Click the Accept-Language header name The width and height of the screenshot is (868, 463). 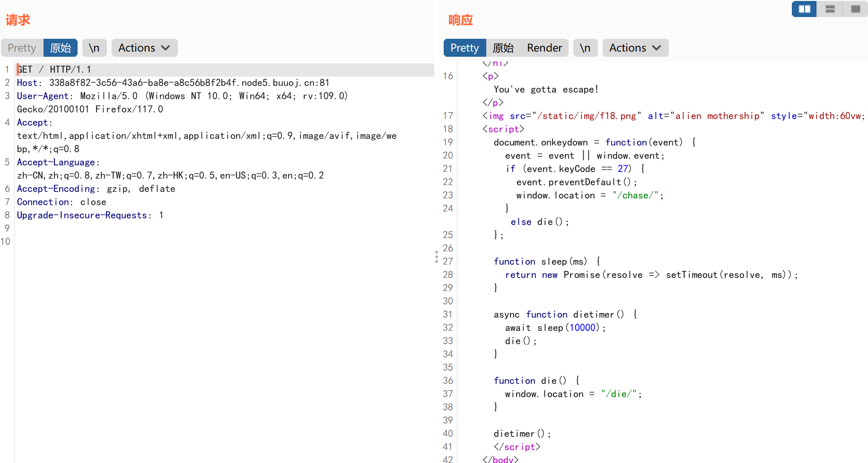pos(56,162)
